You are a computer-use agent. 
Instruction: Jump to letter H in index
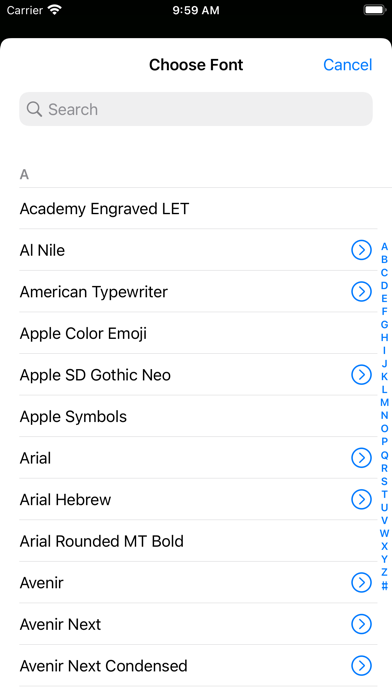384,337
